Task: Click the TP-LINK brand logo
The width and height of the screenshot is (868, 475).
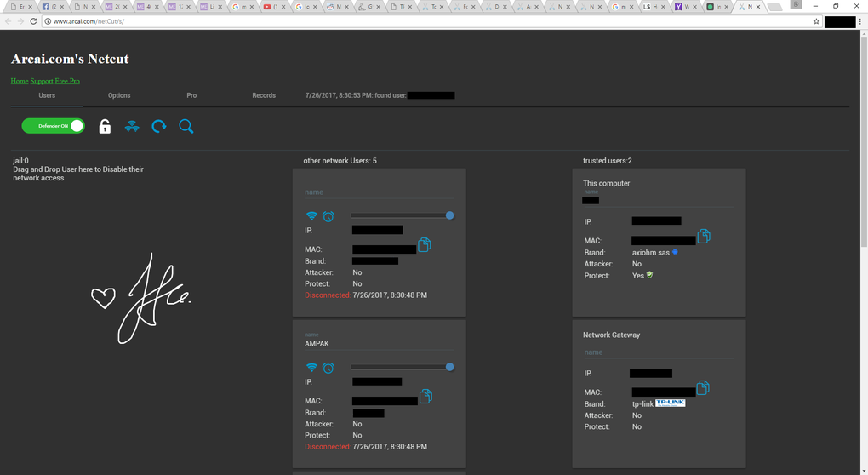Action: point(671,403)
